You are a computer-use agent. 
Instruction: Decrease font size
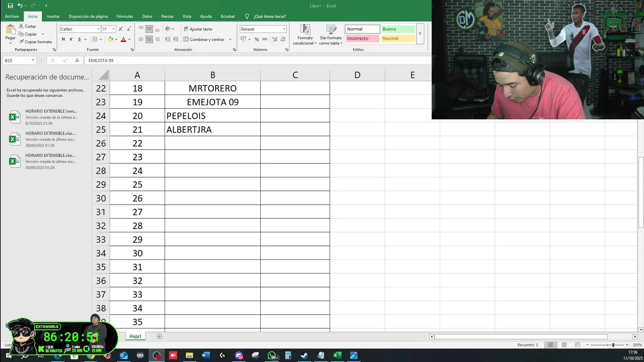[129, 29]
